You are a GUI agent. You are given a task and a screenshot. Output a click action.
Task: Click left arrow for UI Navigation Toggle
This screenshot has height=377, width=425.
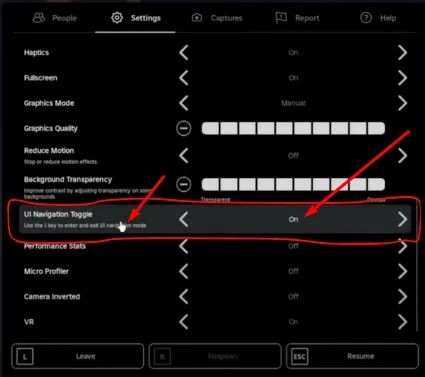184,219
